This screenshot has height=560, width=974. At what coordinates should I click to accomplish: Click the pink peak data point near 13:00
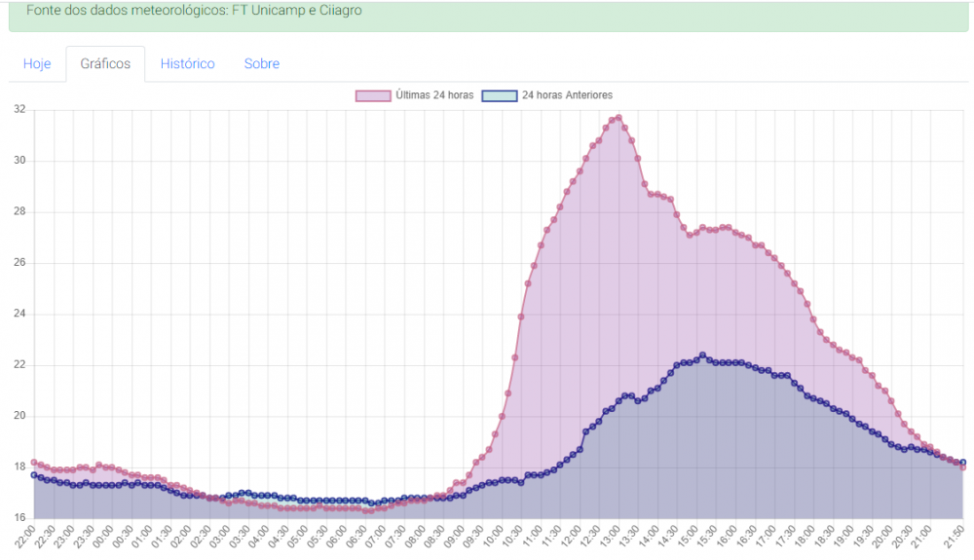tap(618, 117)
